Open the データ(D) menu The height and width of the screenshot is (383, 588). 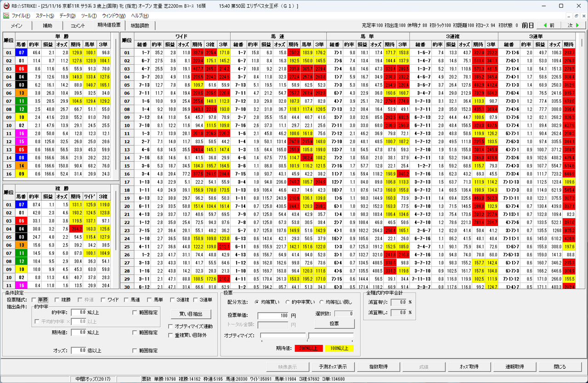click(x=68, y=16)
